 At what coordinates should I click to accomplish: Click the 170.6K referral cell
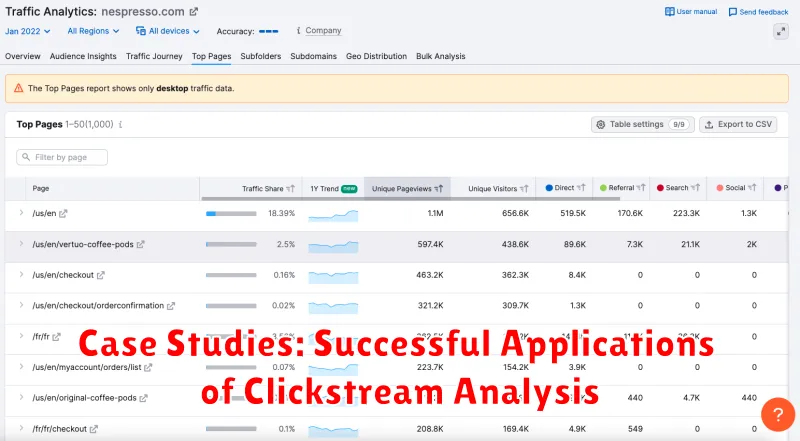pos(630,213)
